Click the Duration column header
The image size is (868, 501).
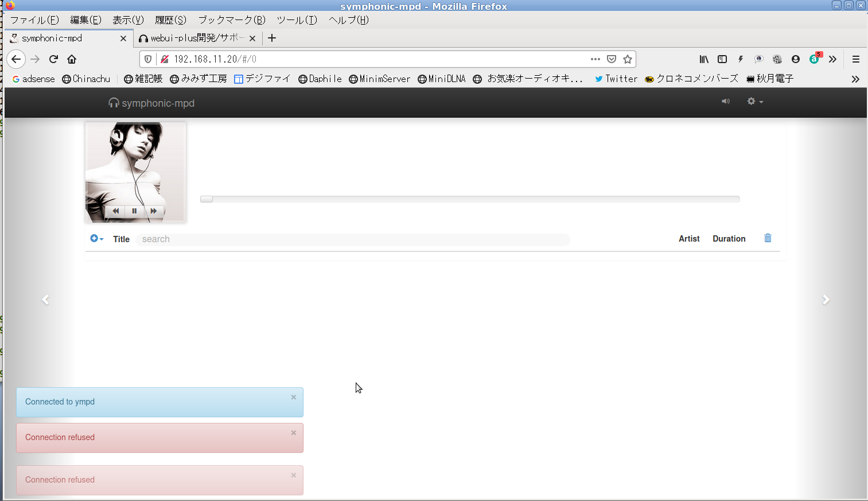(x=729, y=239)
